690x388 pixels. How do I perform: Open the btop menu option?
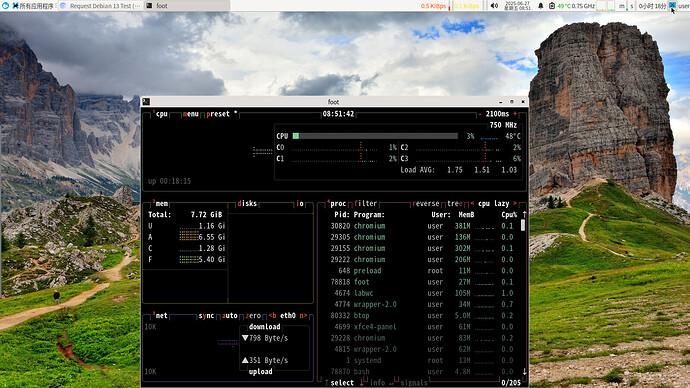191,114
